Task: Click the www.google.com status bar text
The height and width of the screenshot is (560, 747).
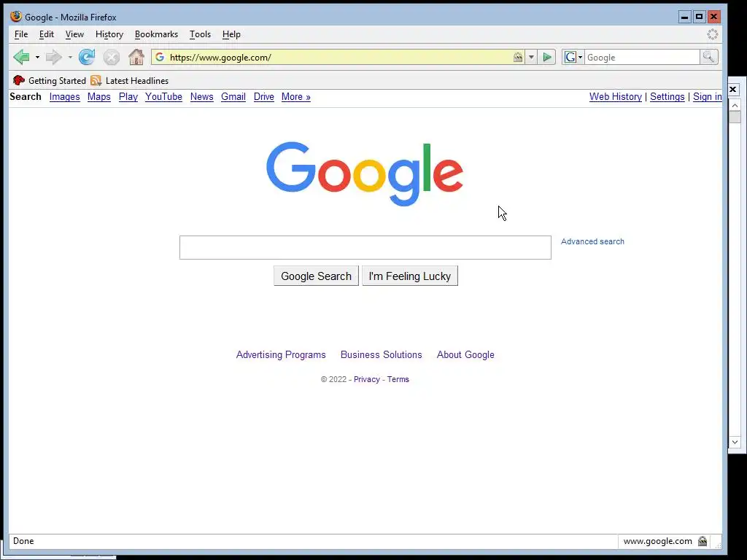Action: click(x=657, y=541)
